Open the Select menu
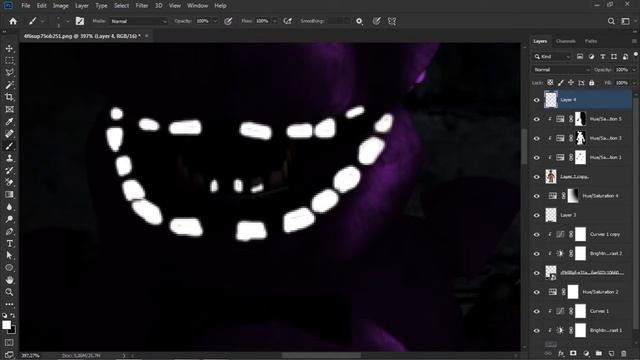 click(121, 6)
